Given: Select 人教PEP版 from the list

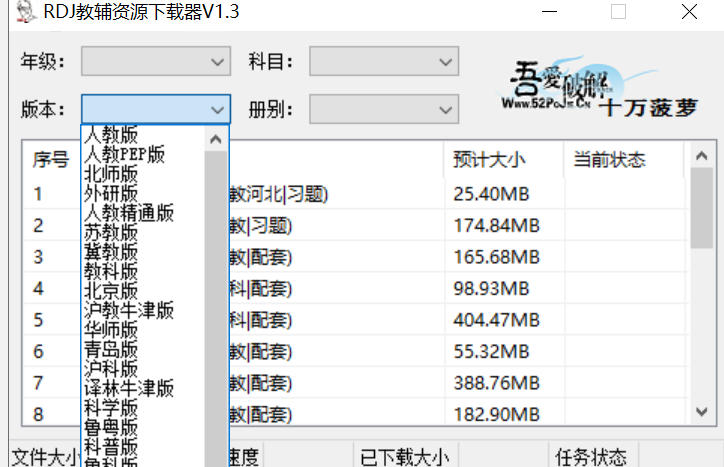Looking at the screenshot, I should pyautogui.click(x=125, y=154).
